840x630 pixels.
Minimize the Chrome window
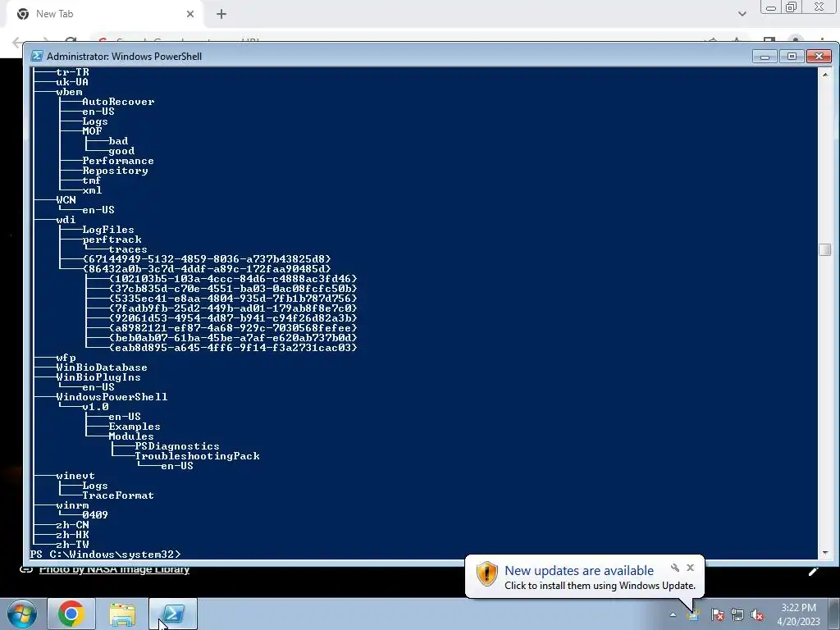771,7
